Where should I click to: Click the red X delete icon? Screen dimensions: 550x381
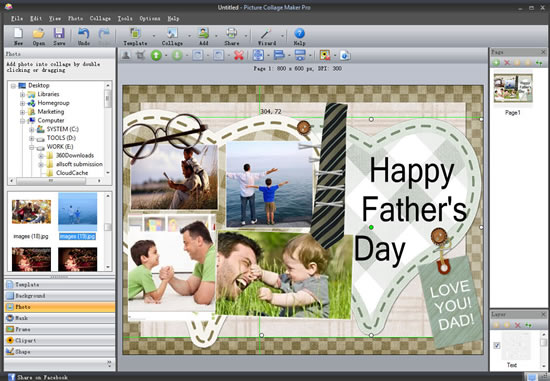239,55
